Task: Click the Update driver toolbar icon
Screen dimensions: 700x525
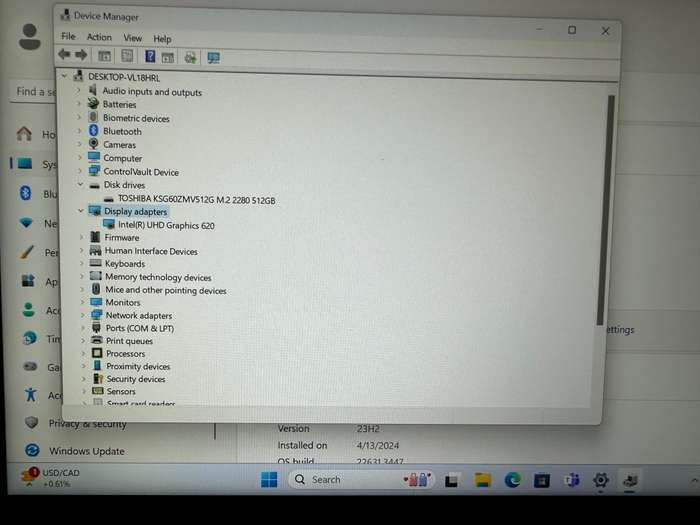Action: 191,58
